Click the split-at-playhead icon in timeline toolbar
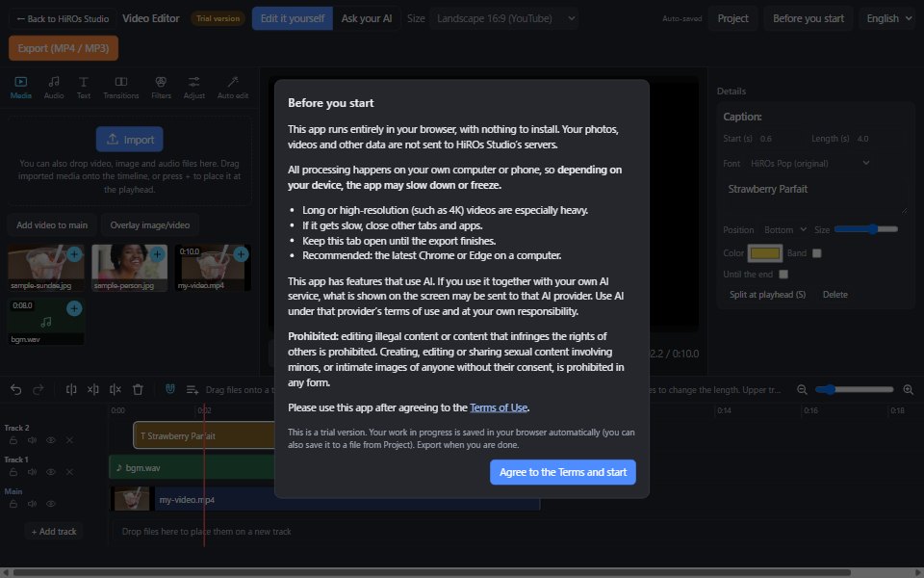 tap(71, 389)
